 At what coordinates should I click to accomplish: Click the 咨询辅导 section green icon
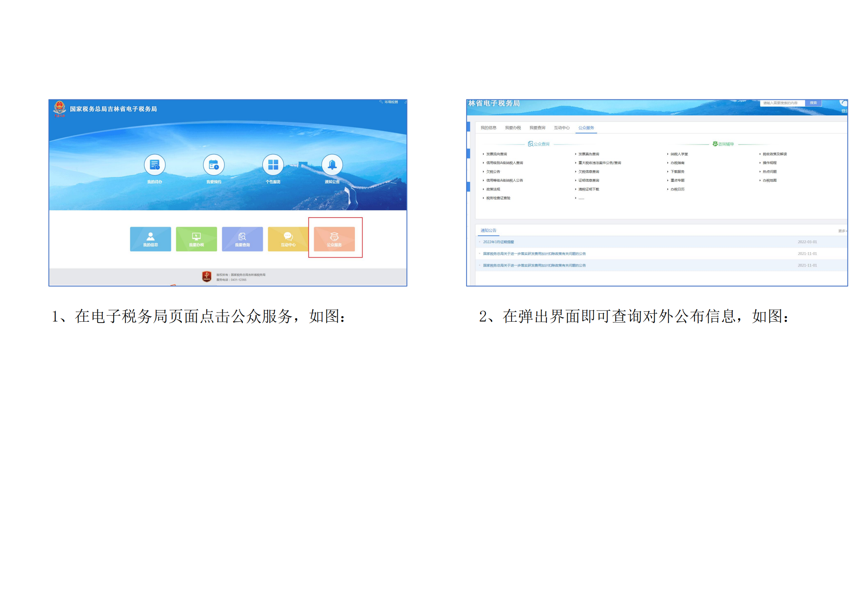tap(715, 144)
